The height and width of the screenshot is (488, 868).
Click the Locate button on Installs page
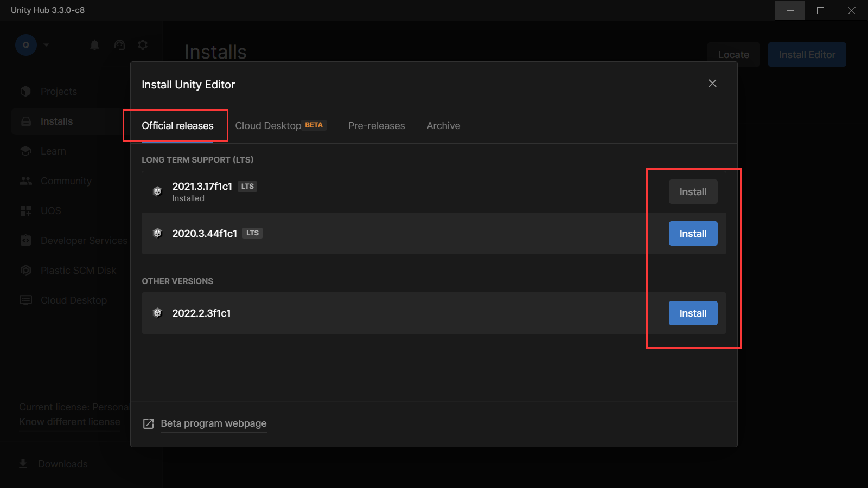(733, 55)
